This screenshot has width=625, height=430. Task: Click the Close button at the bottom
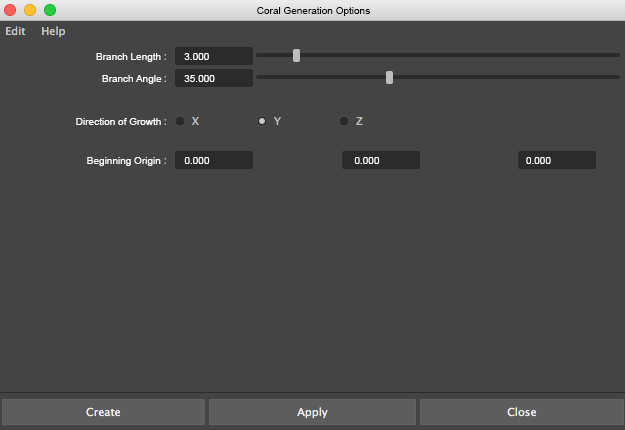coord(521,412)
